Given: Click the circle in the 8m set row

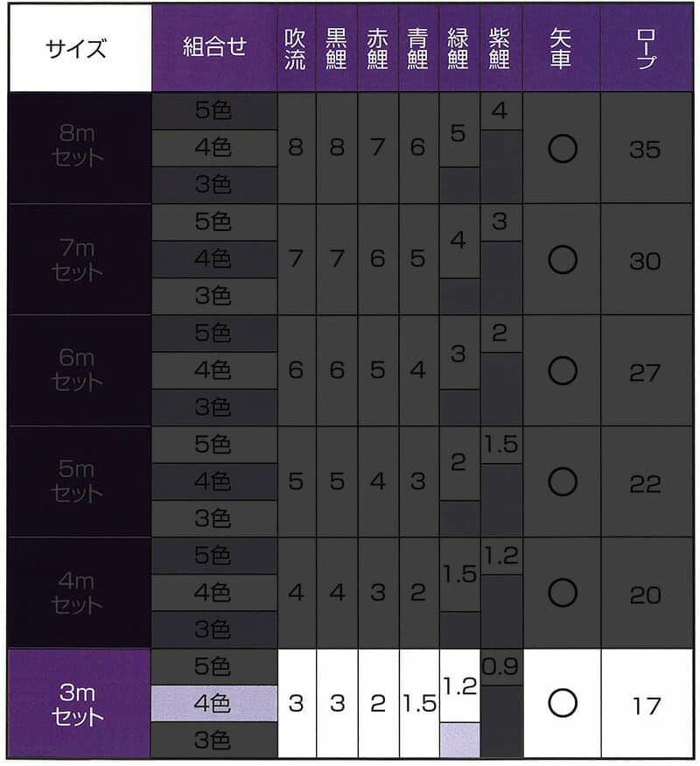Looking at the screenshot, I should pos(562,149).
